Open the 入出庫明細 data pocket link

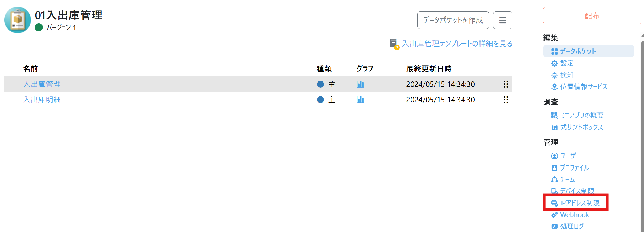[42, 100]
